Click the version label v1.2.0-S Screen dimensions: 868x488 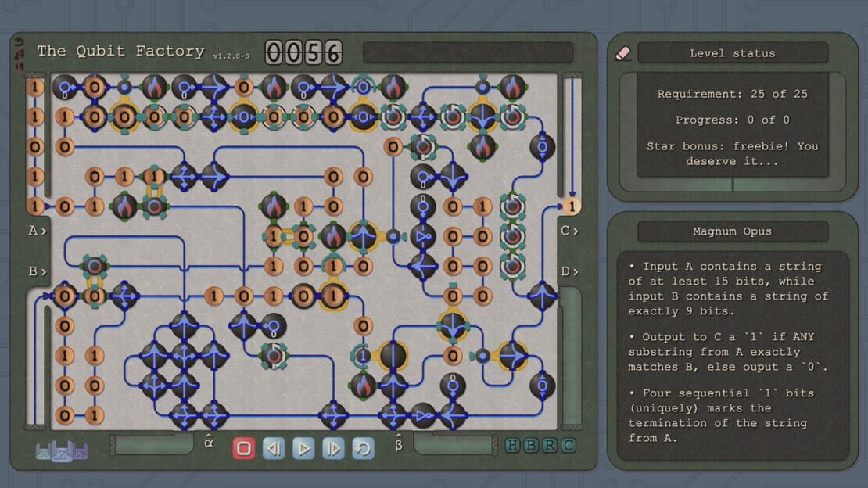pyautogui.click(x=231, y=56)
